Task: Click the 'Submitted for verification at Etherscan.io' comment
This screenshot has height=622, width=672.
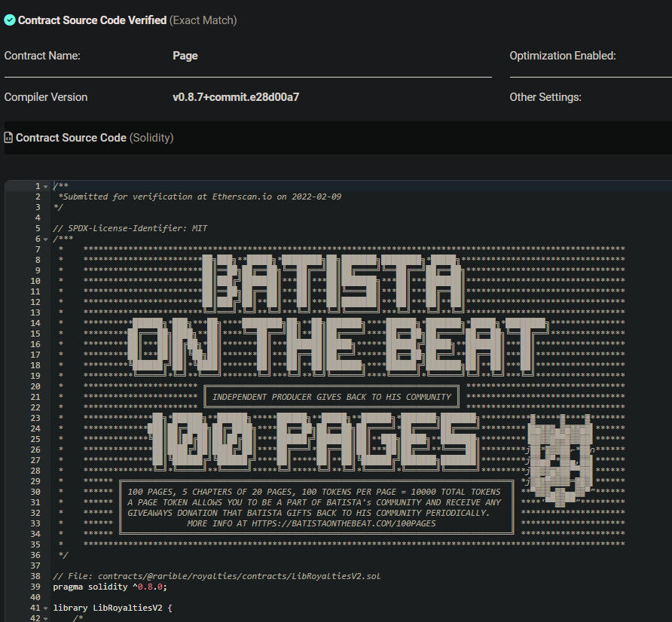Action: tap(200, 197)
